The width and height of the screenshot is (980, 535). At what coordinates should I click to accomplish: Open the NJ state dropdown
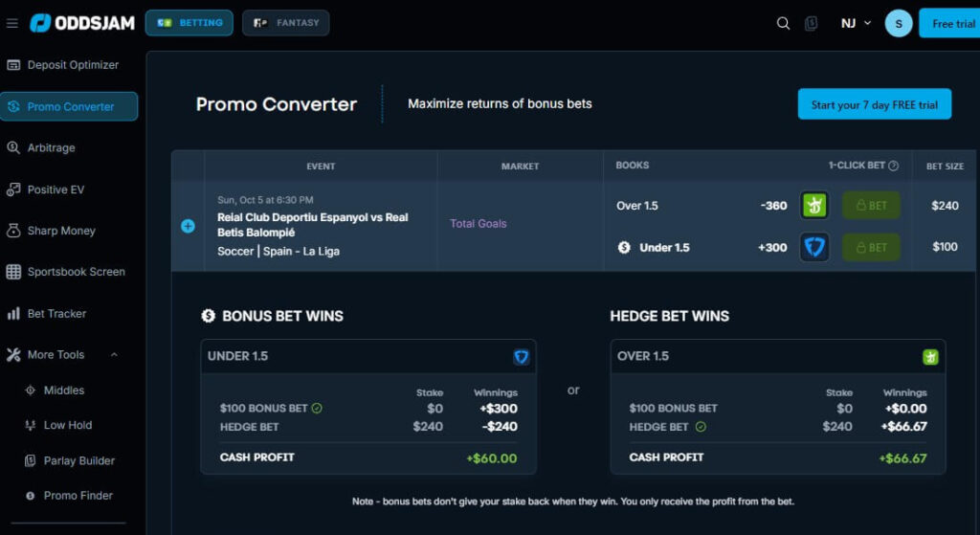coord(856,23)
